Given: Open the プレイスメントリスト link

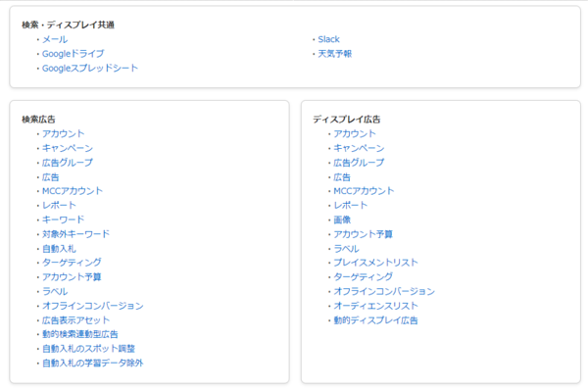Looking at the screenshot, I should pyautogui.click(x=375, y=263).
